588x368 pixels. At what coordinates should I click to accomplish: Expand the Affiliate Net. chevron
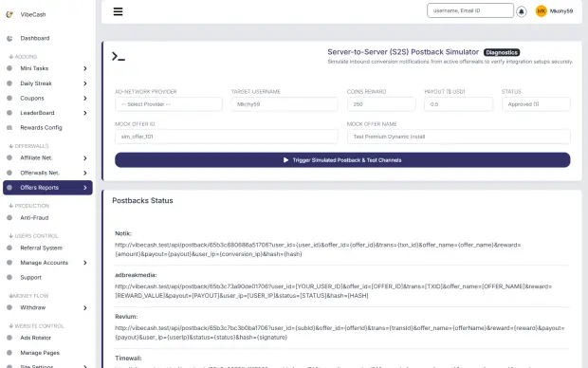point(85,158)
